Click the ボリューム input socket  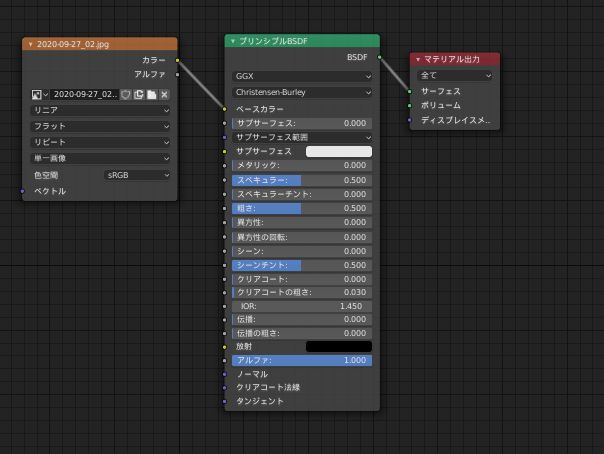click(409, 106)
